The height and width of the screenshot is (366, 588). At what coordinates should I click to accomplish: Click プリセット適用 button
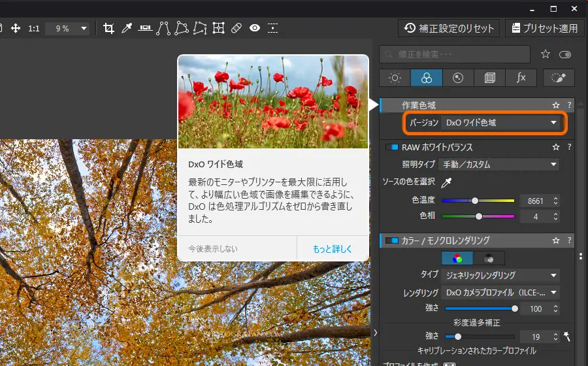pyautogui.click(x=545, y=28)
